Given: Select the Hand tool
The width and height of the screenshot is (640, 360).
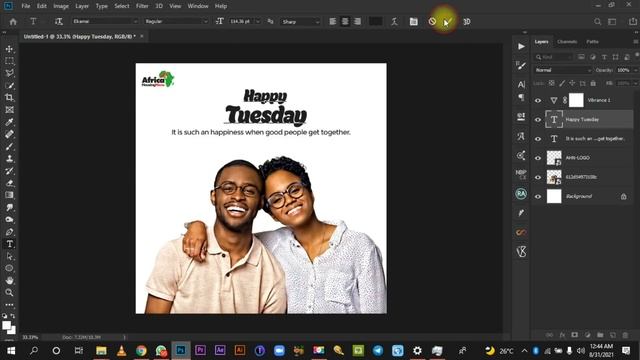Looking at the screenshot, I should coord(9,280).
